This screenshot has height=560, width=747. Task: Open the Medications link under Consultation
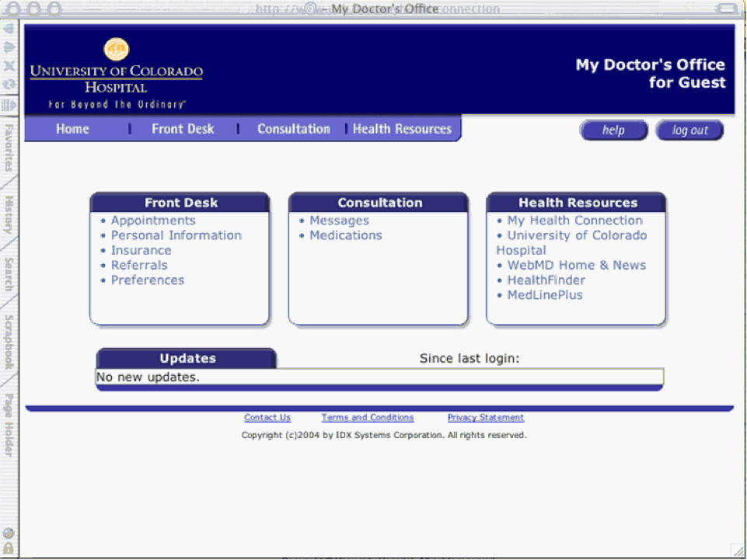point(346,235)
